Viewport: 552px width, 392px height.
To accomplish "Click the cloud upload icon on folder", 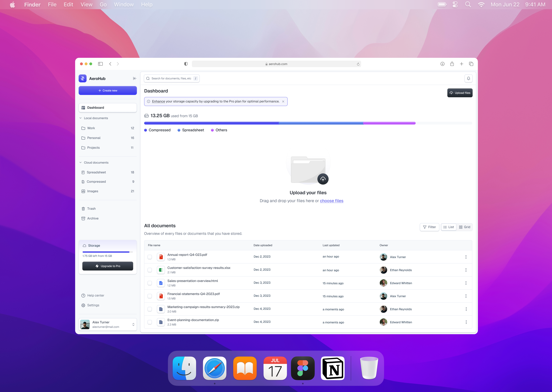I will pyautogui.click(x=323, y=179).
